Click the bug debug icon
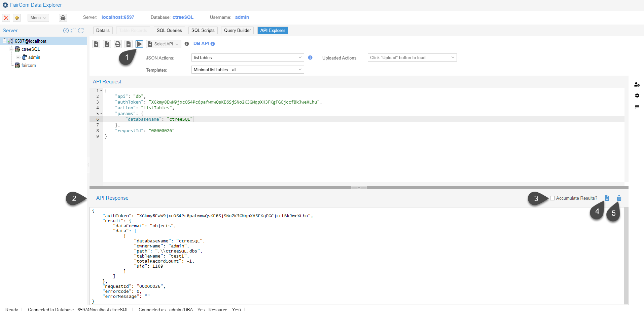The image size is (644, 311). (63, 18)
